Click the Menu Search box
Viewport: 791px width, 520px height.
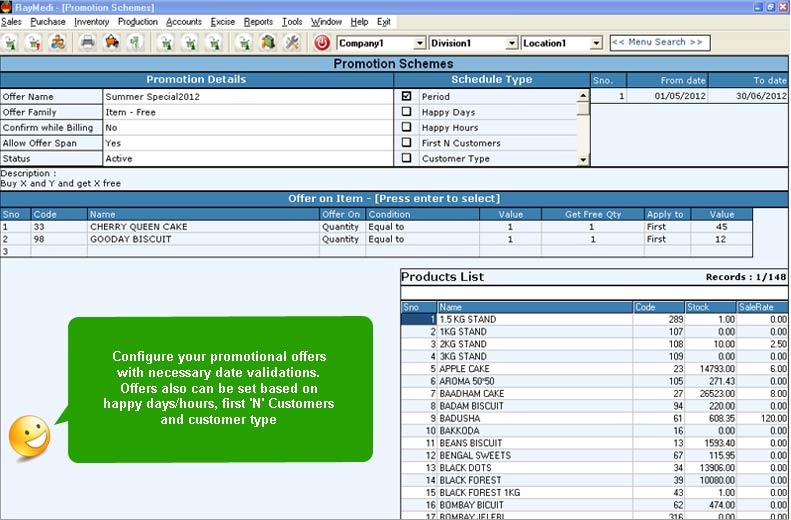click(660, 42)
